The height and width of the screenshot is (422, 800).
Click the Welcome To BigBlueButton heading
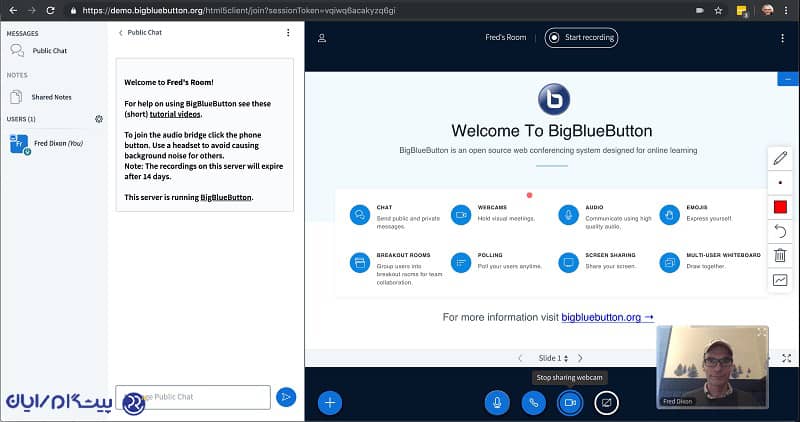click(552, 131)
